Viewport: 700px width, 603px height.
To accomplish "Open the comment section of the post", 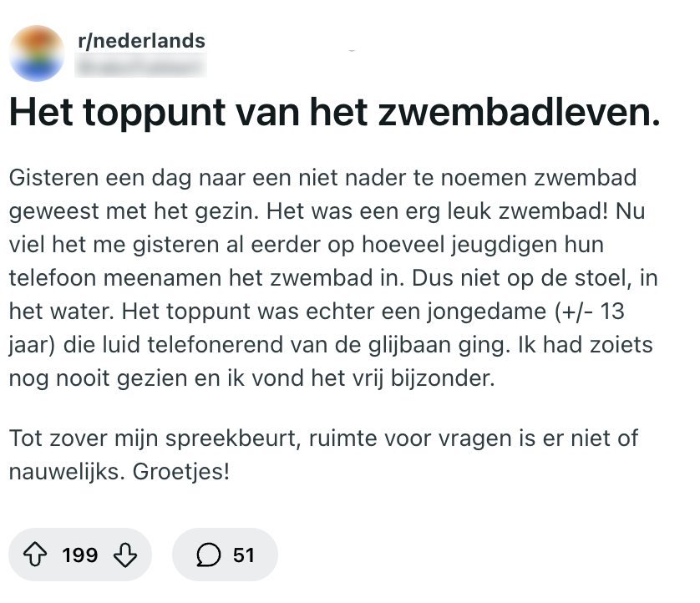I will pos(224,554).
